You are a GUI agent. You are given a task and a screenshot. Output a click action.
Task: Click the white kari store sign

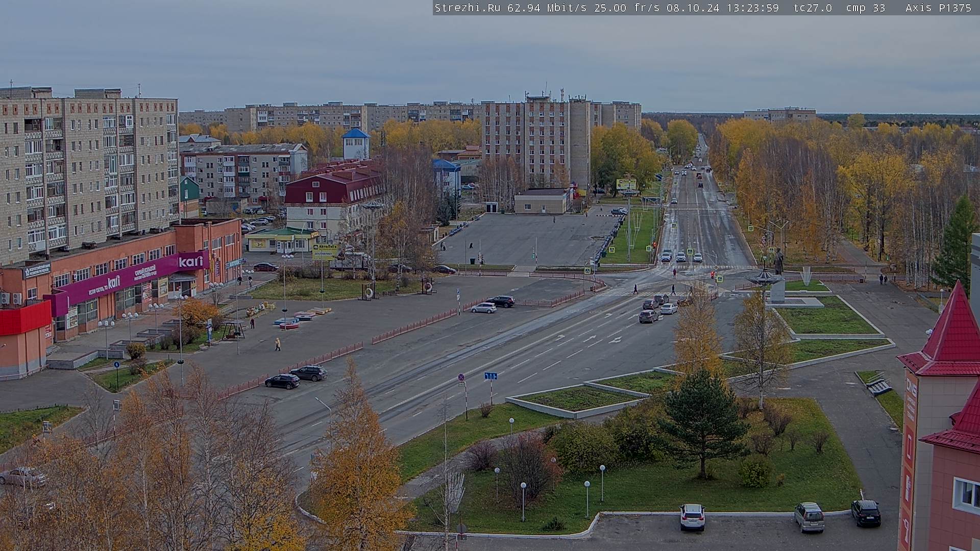click(x=191, y=261)
